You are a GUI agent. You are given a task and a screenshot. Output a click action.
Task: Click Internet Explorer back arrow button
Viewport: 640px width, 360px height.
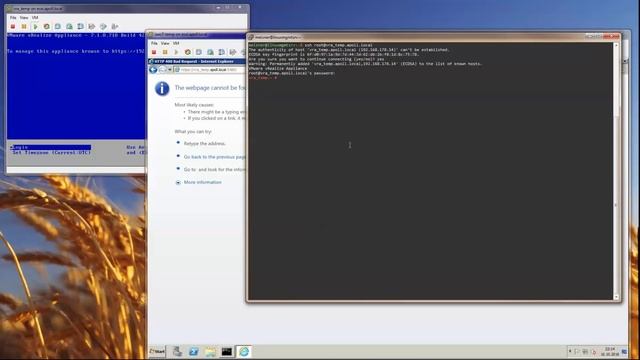(153, 70)
